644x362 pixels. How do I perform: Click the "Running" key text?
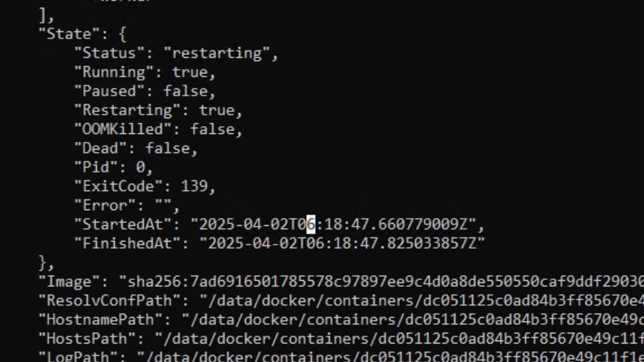tap(114, 72)
